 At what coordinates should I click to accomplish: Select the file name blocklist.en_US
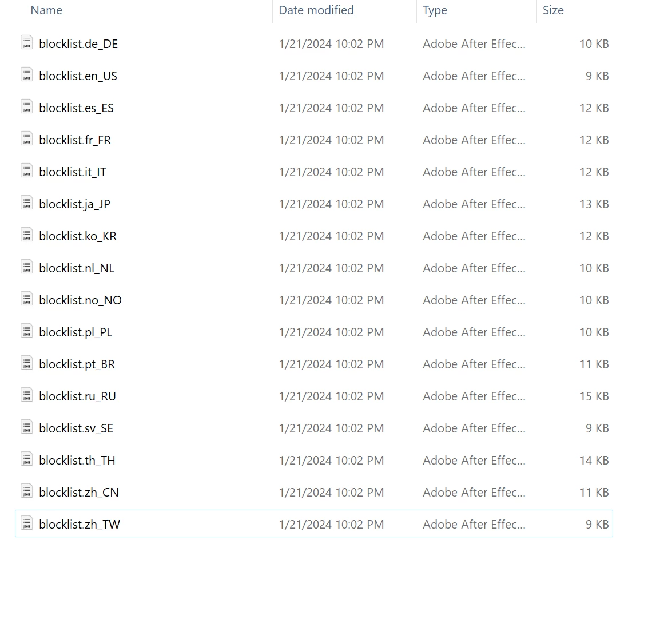[78, 76]
